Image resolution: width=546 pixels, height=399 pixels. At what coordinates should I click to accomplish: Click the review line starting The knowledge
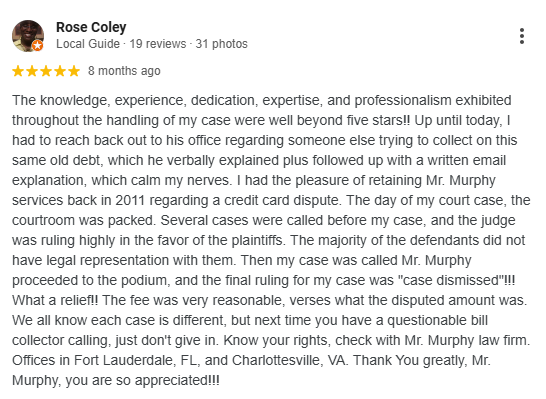point(262,100)
